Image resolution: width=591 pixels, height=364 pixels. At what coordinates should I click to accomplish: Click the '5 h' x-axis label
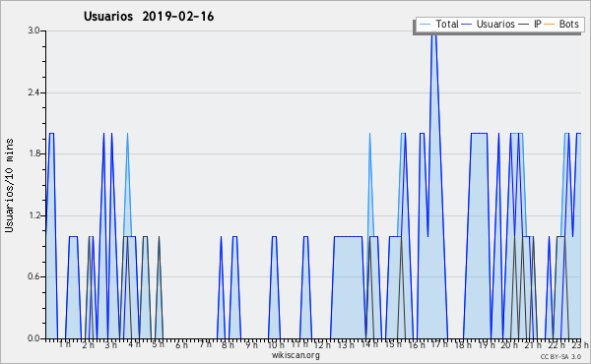tap(158, 344)
